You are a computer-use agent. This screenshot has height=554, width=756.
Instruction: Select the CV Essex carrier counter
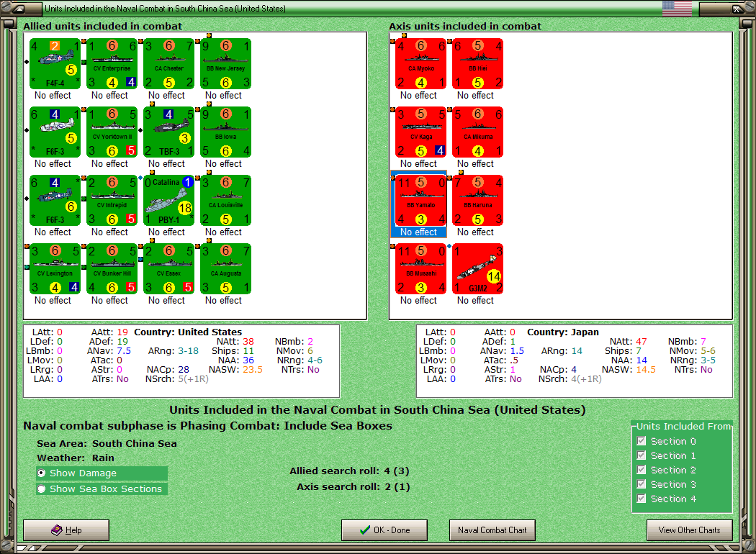[168, 269]
